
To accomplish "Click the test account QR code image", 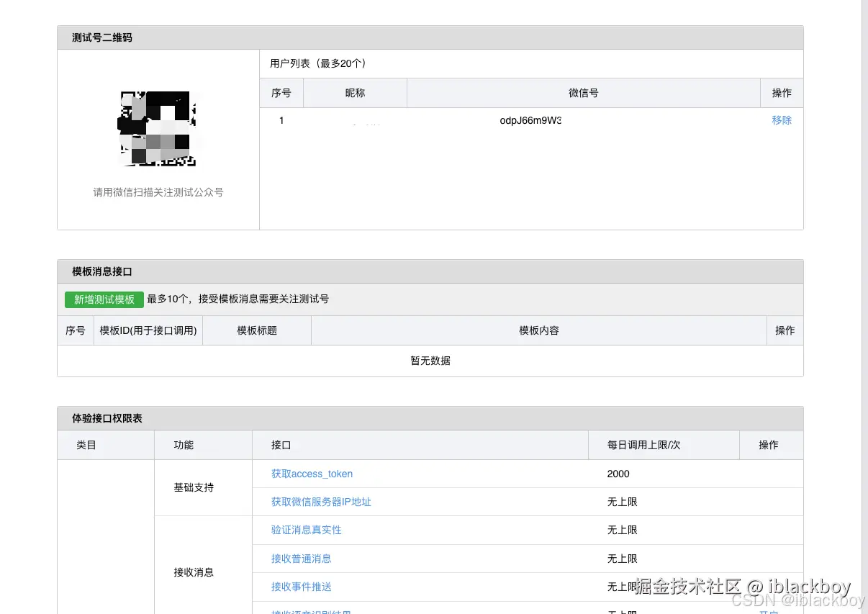I will coord(158,129).
